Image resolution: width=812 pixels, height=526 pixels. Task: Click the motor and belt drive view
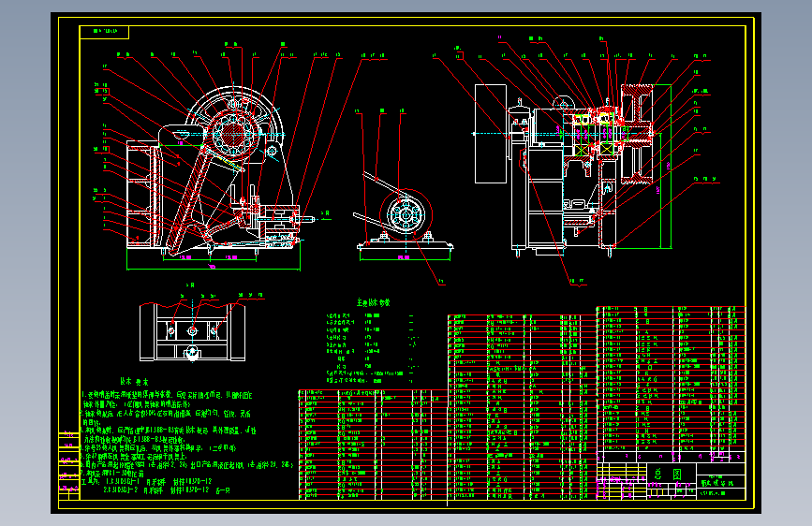pos(404,218)
